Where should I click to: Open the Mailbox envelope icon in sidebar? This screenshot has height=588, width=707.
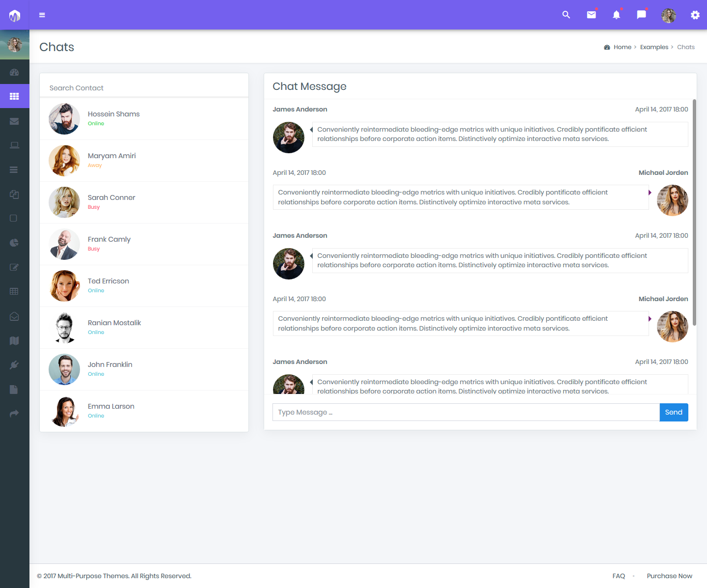click(14, 121)
